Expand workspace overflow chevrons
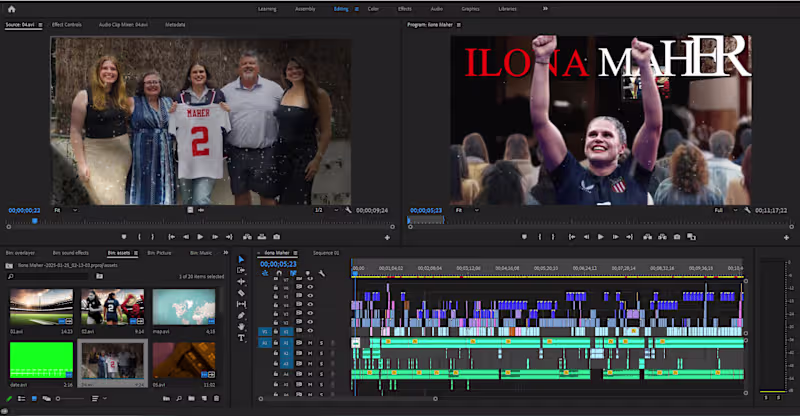Screen dimensions: 800x416 click(x=545, y=9)
